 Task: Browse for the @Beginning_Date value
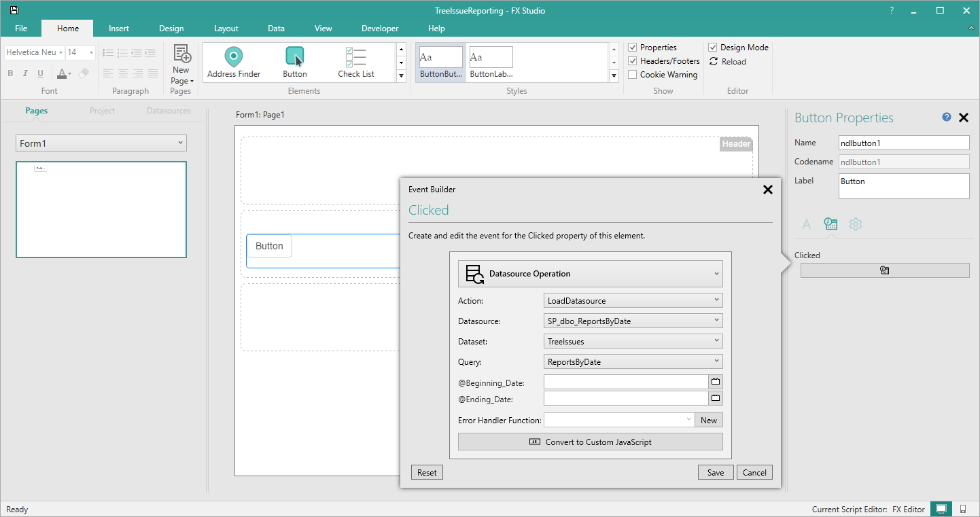pyautogui.click(x=716, y=382)
